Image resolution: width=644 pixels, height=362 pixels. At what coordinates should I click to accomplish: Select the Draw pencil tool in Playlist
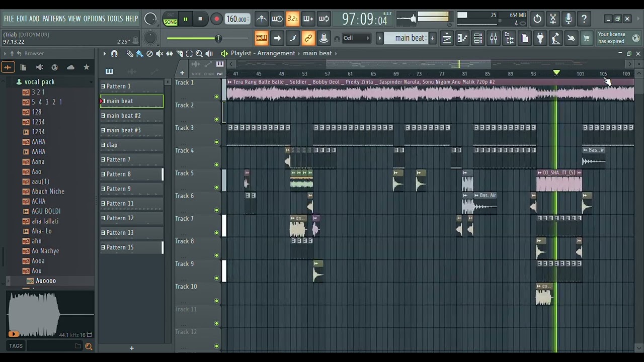[130, 54]
